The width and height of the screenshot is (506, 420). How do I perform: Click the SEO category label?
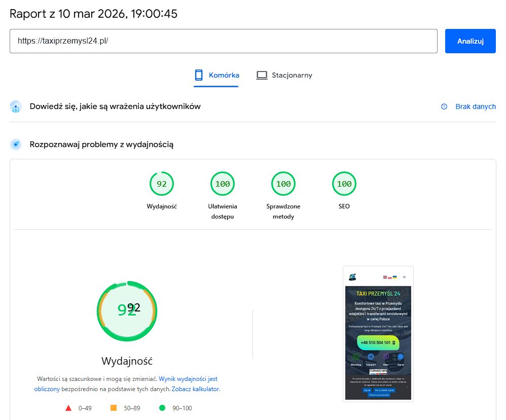[x=344, y=206]
